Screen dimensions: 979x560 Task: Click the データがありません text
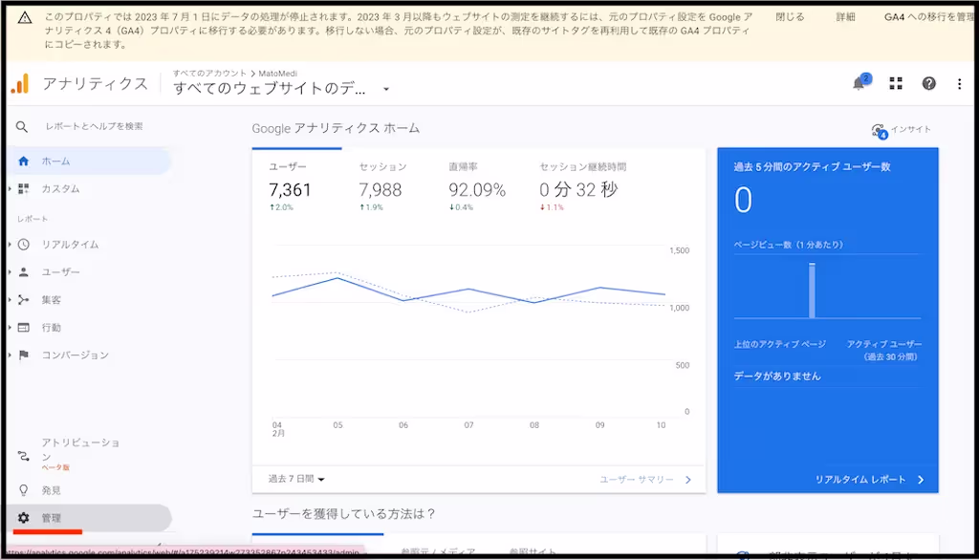click(777, 376)
